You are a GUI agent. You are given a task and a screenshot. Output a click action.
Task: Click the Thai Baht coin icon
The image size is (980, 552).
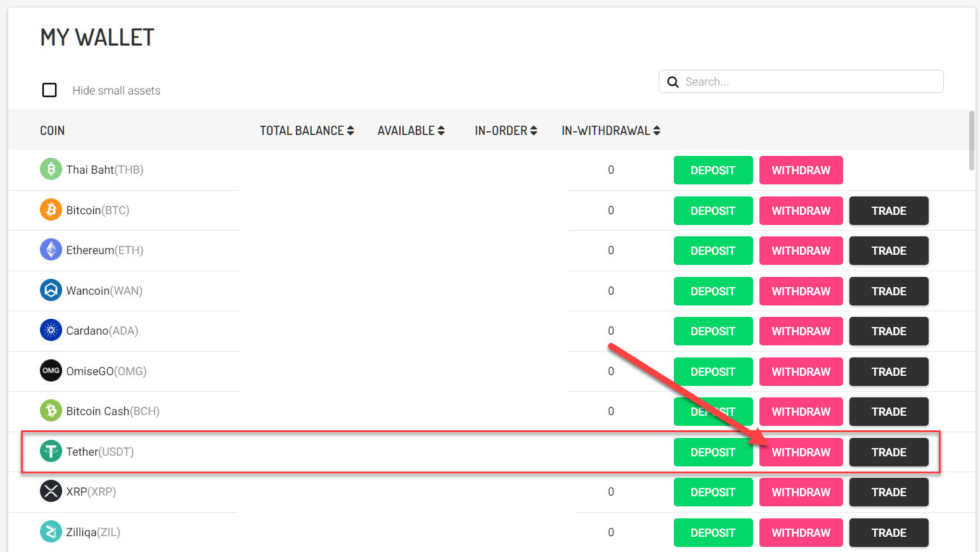[51, 169]
